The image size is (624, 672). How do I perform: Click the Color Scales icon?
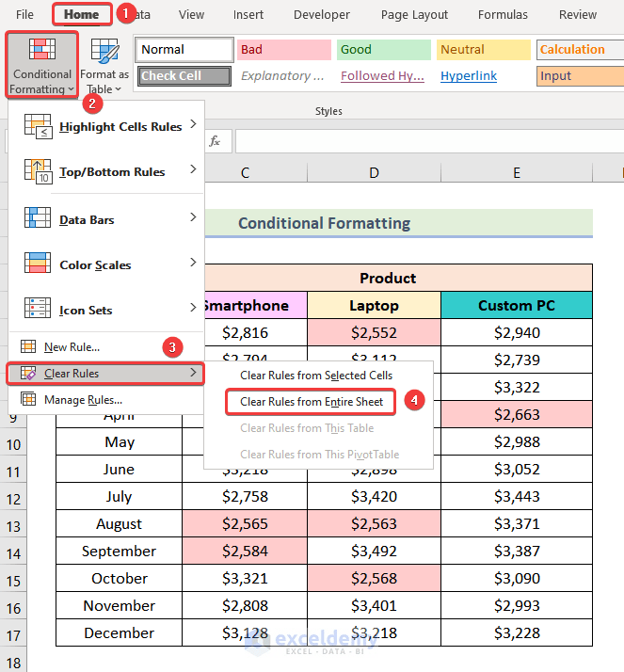[x=38, y=263]
